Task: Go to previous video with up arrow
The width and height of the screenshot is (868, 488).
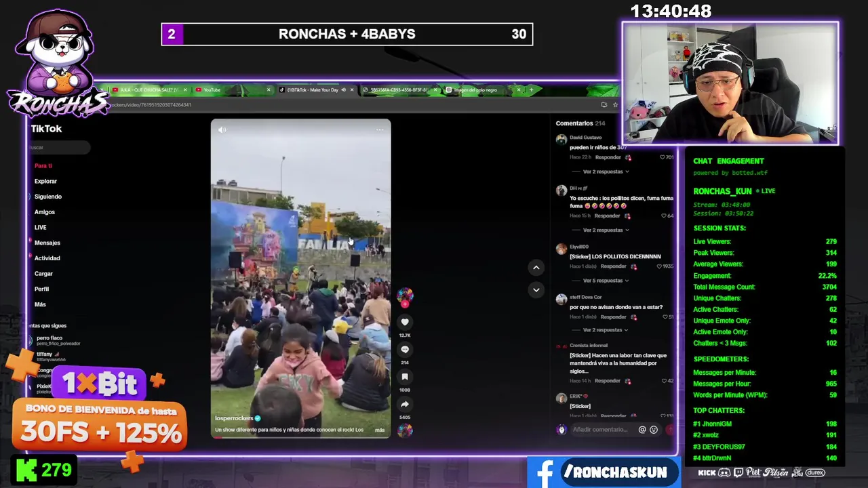Action: (x=536, y=268)
